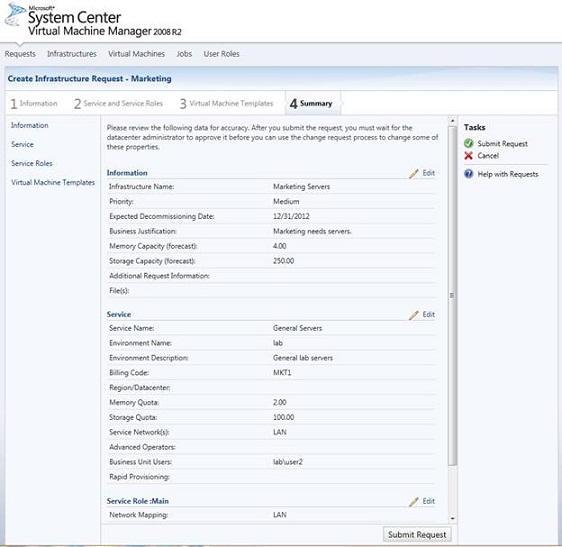The height and width of the screenshot is (547, 562).
Task: Click the Create Infrastructure Request - Marketing title
Action: point(90,79)
